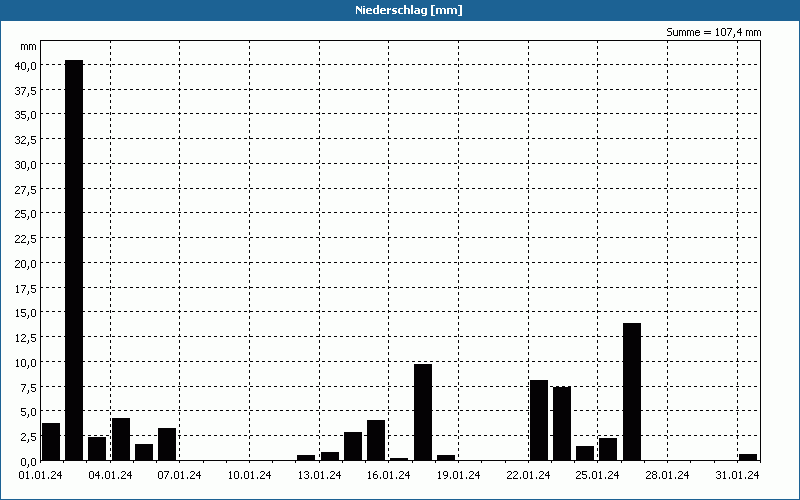Select the 26.01 bar near 13.8 mm
Screen dimensions: 800x500
click(x=632, y=392)
